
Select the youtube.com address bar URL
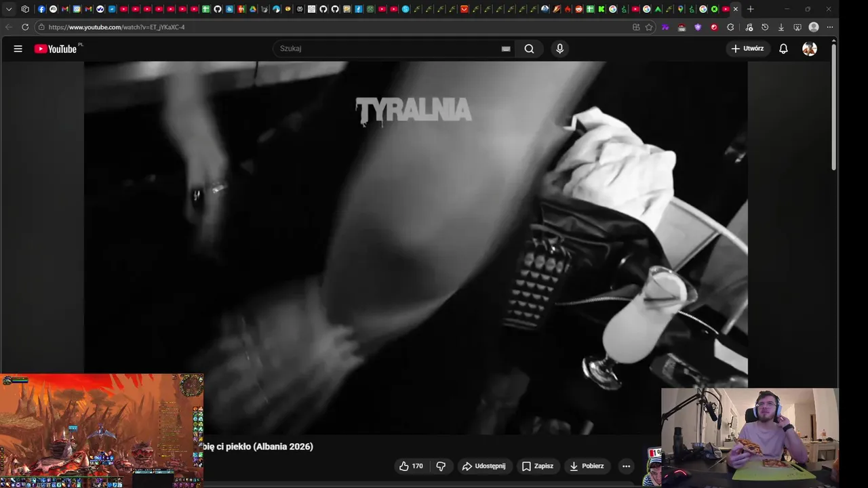(x=117, y=27)
